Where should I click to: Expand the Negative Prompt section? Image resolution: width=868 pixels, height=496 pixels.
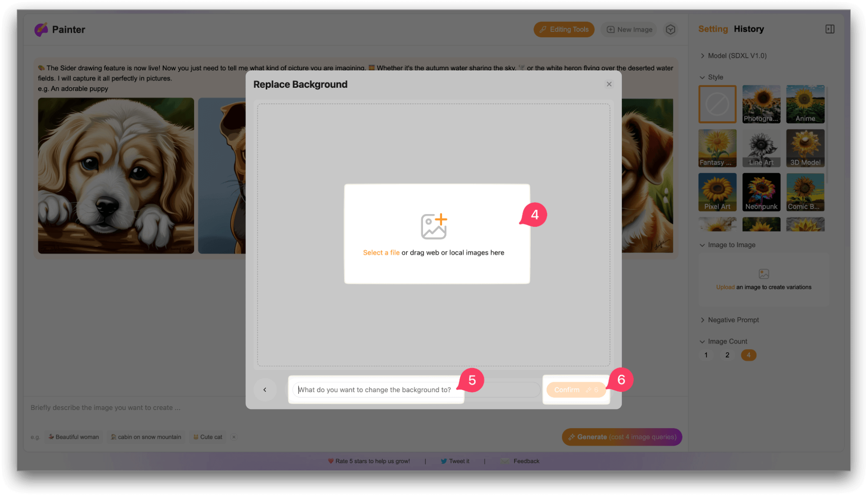733,320
